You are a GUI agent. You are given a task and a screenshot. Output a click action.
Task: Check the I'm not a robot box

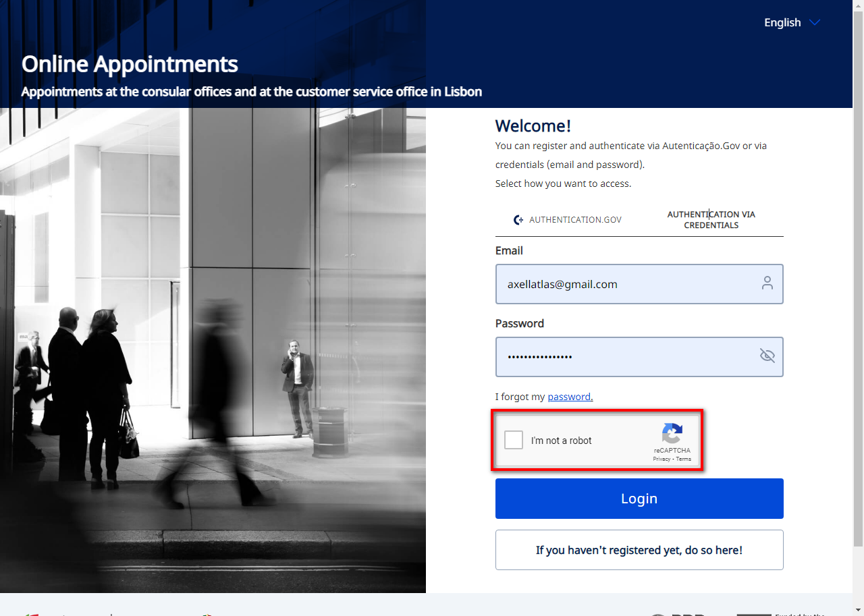point(514,440)
